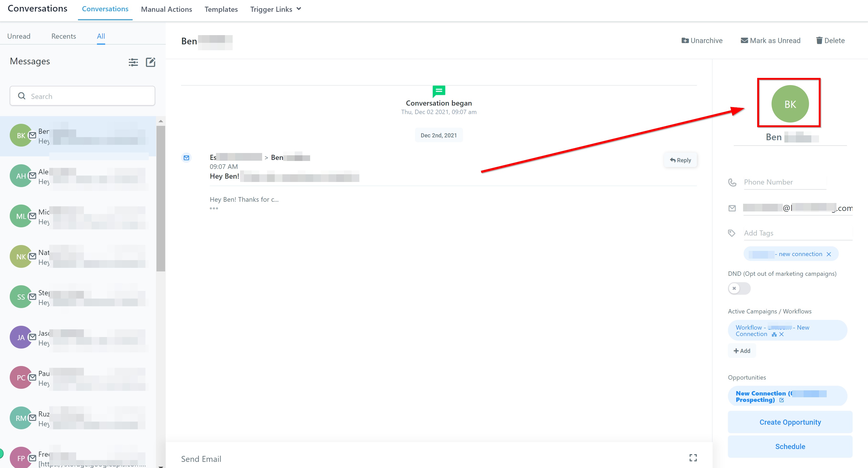Expand the Send Email editor to fullscreen

point(693,457)
